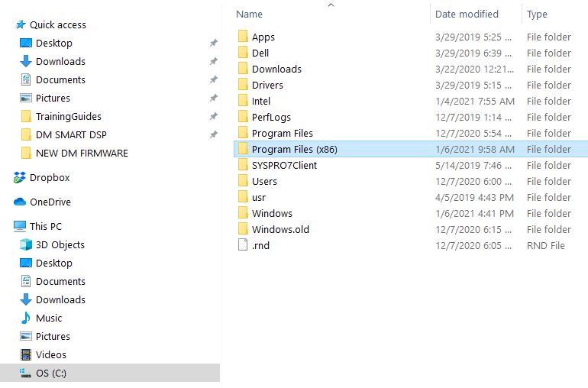Click the Apps folder icon in file list
This screenshot has height=388, width=588.
pos(243,37)
